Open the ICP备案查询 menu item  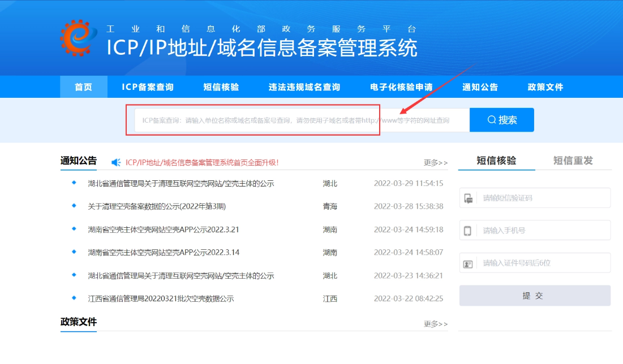tap(148, 87)
